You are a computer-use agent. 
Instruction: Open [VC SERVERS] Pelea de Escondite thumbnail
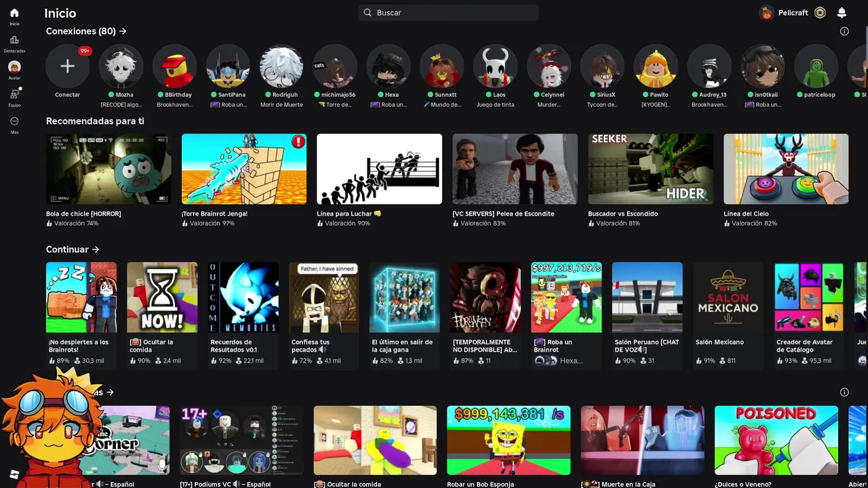click(515, 169)
